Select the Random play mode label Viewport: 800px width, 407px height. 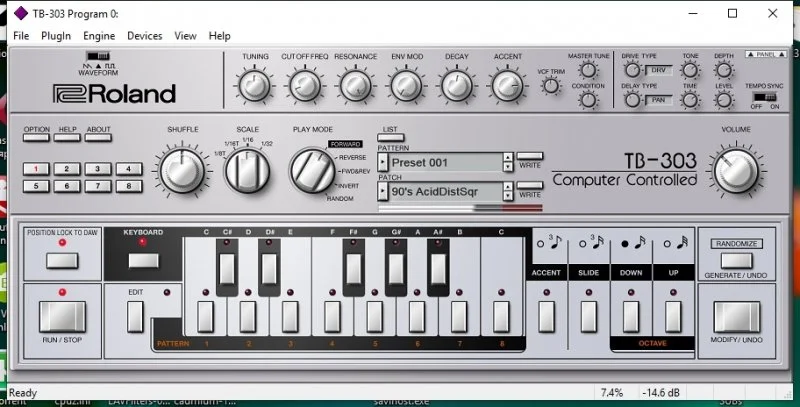coord(340,198)
